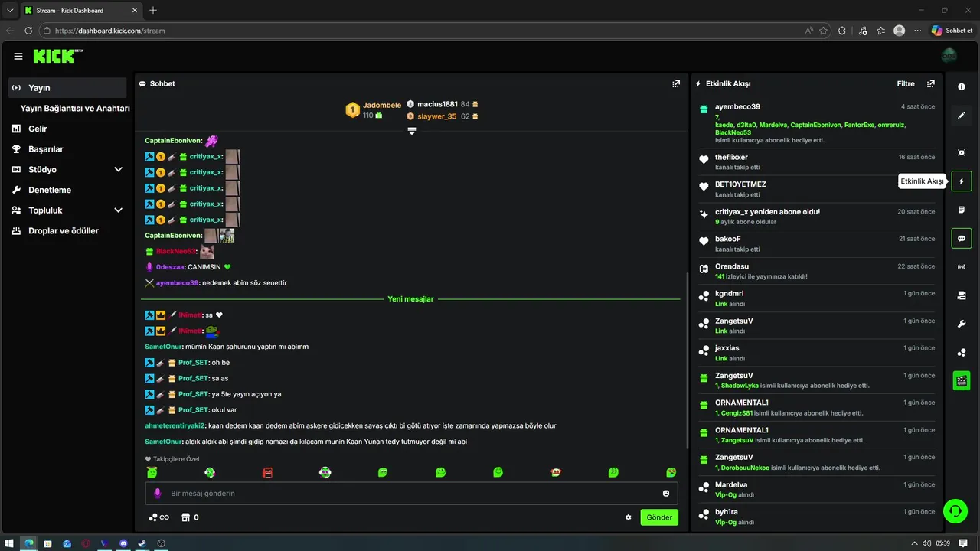Open chat settings gear icon
980x551 pixels.
[x=629, y=517]
